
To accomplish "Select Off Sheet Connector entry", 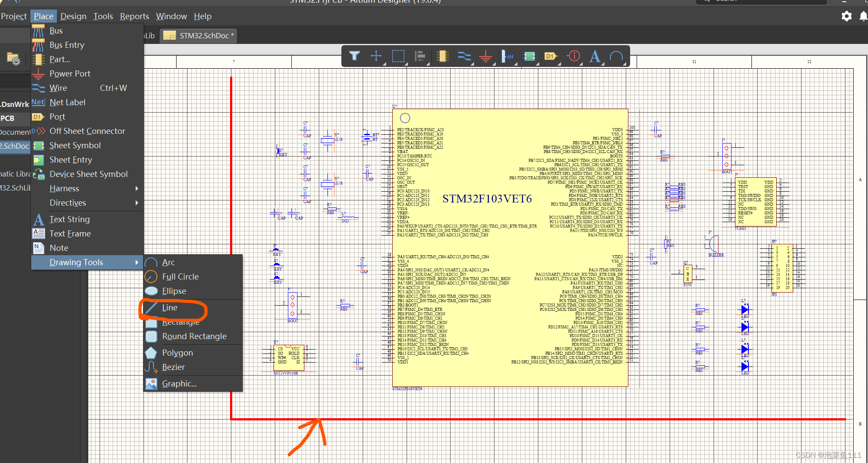I will pyautogui.click(x=87, y=131).
